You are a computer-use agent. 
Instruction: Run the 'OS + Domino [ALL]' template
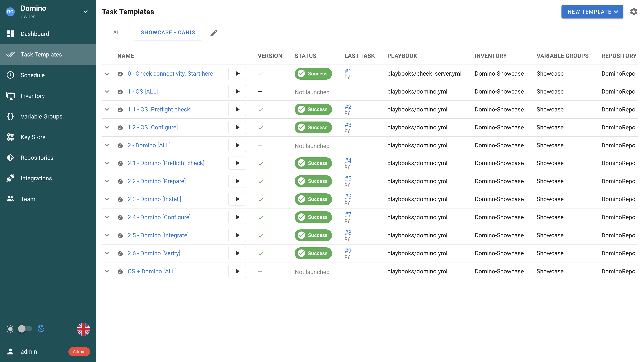point(237,271)
